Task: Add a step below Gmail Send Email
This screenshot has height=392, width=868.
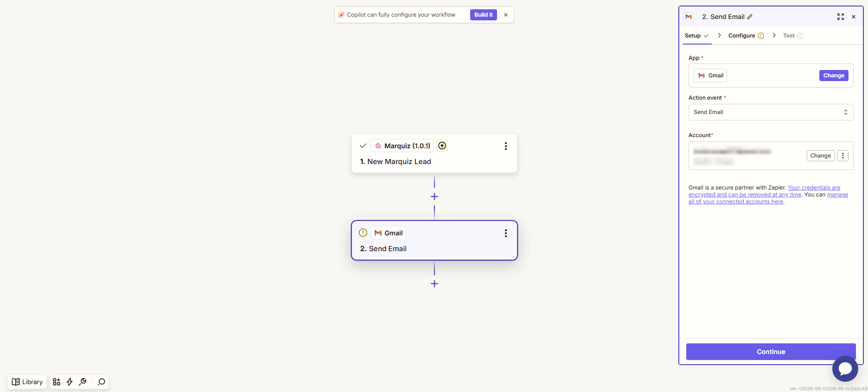Action: coord(434,284)
